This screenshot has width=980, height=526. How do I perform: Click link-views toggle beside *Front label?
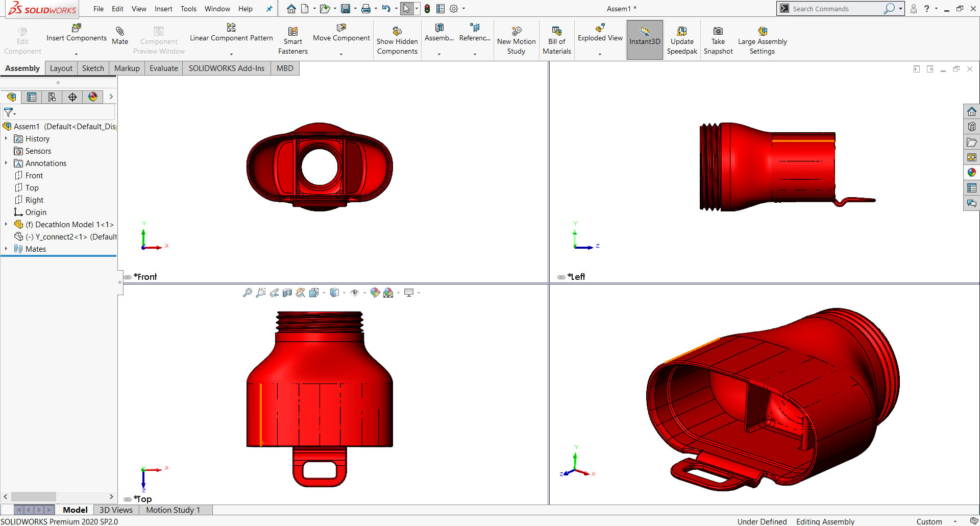(x=128, y=277)
